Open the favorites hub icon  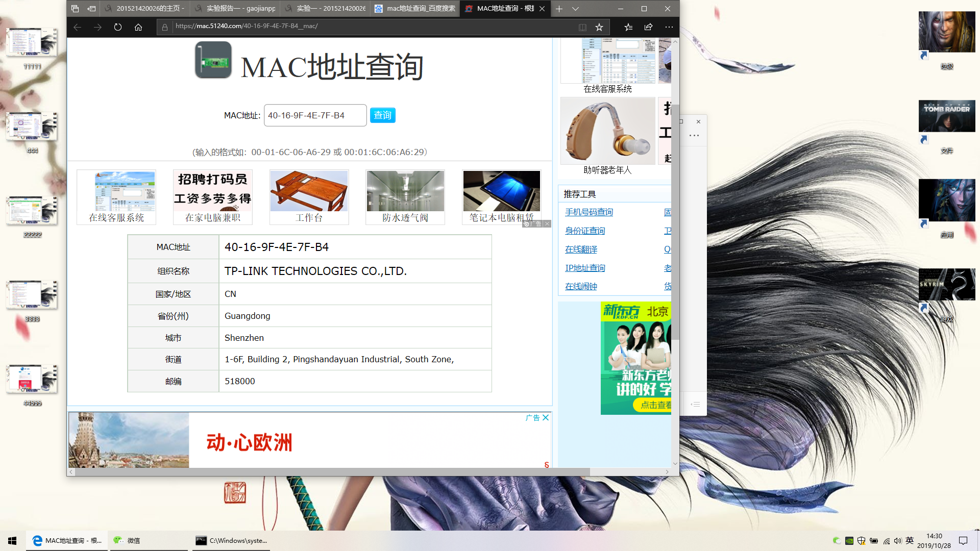point(628,27)
